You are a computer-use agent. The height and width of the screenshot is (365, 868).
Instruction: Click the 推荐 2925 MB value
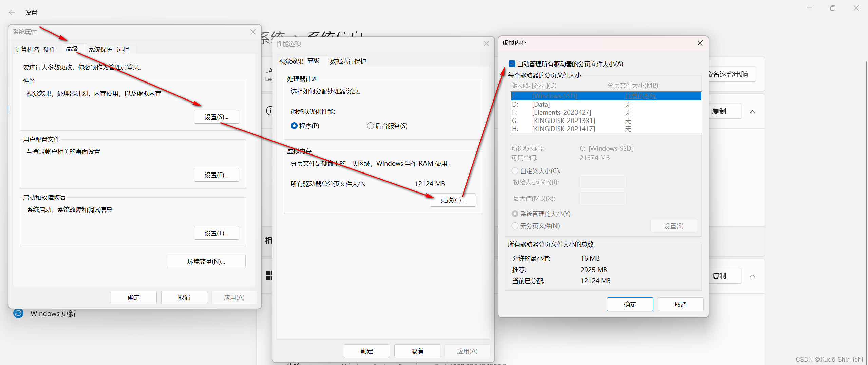(593, 270)
